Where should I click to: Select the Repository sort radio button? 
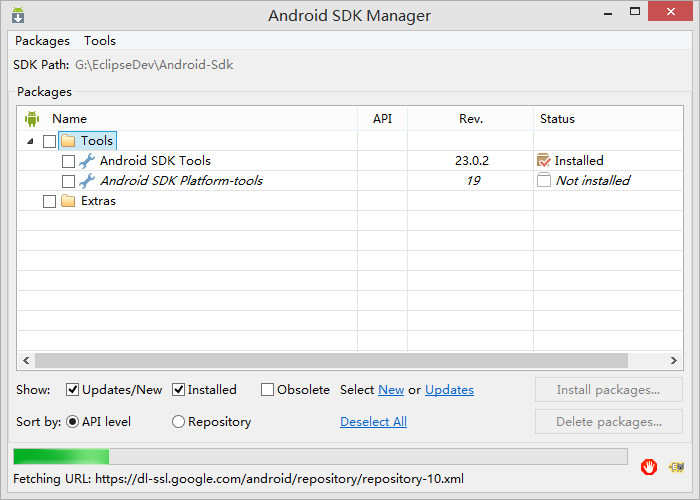(x=179, y=422)
